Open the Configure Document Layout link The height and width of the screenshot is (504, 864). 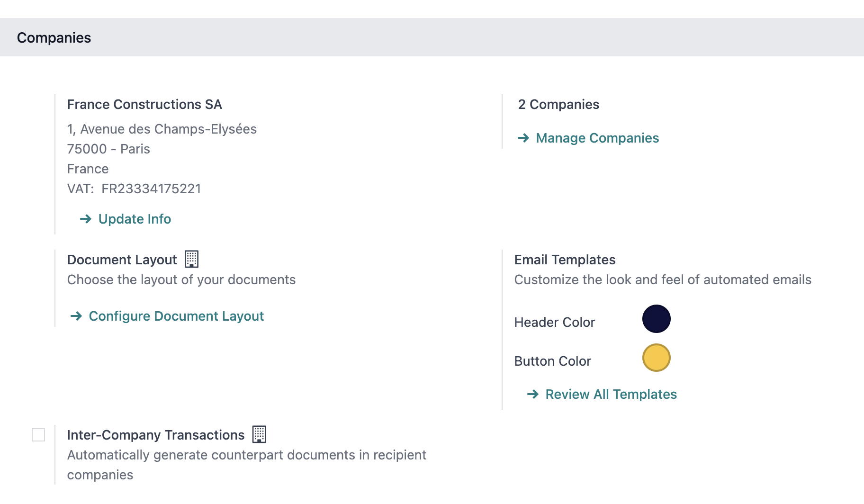pyautogui.click(x=176, y=316)
